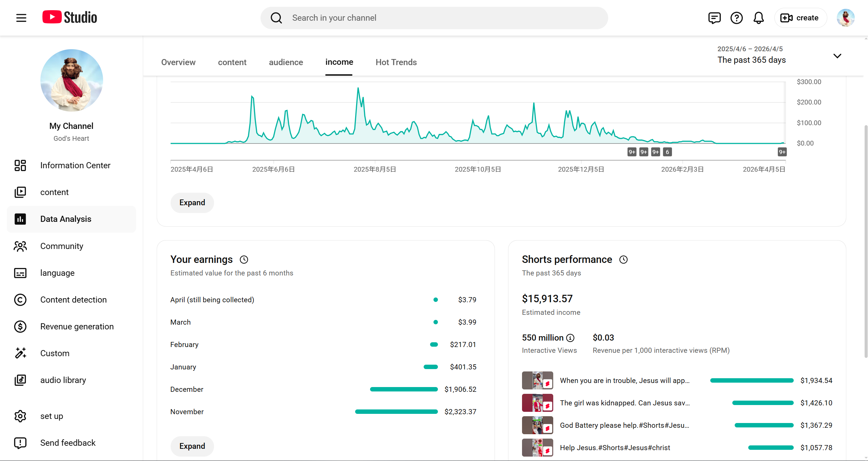The height and width of the screenshot is (461, 868).
Task: Open 'The girl was kidnapped' Short thumbnail
Action: pyautogui.click(x=537, y=403)
